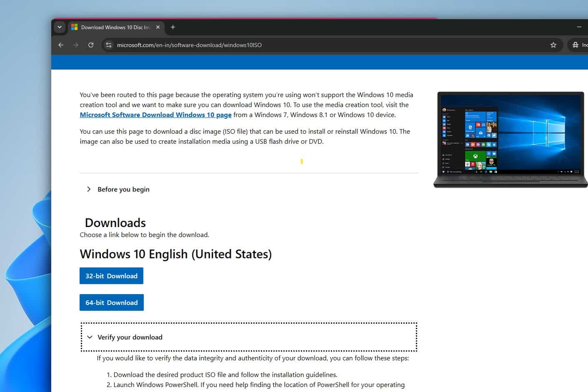Image resolution: width=588 pixels, height=392 pixels.
Task: Click the Windows 10 laptop image
Action: click(x=510, y=140)
